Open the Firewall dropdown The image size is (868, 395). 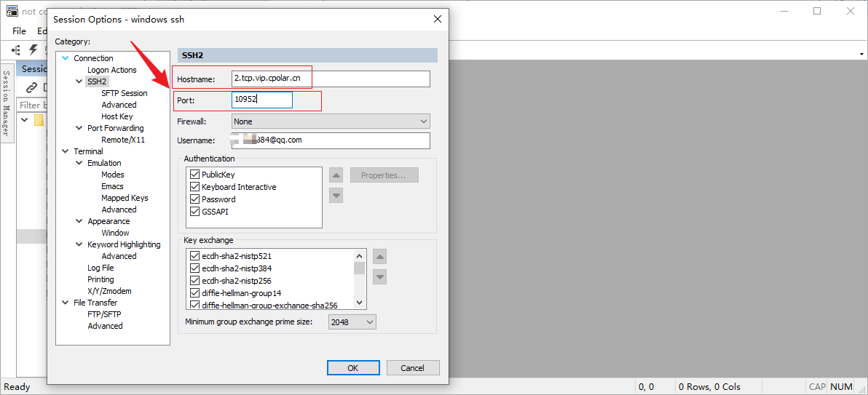point(331,121)
